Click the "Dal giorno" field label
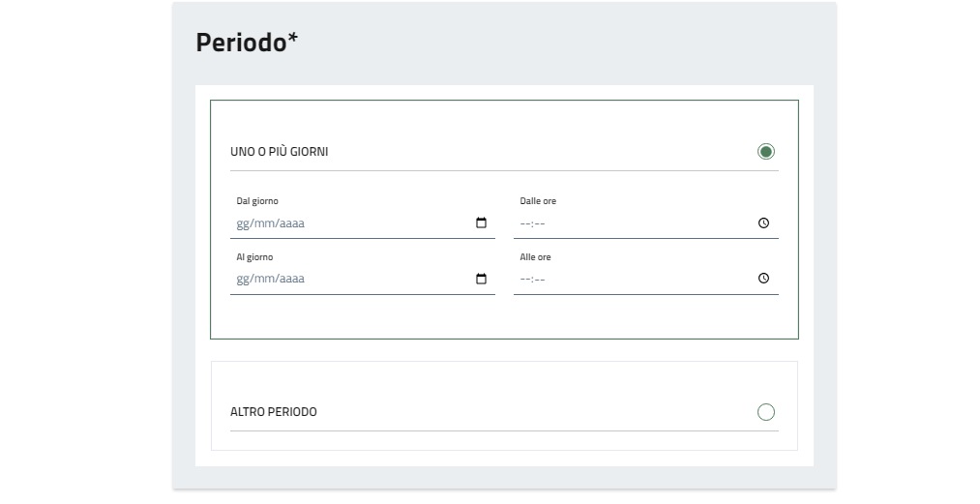Image resolution: width=980 pixels, height=504 pixels. pos(257,201)
